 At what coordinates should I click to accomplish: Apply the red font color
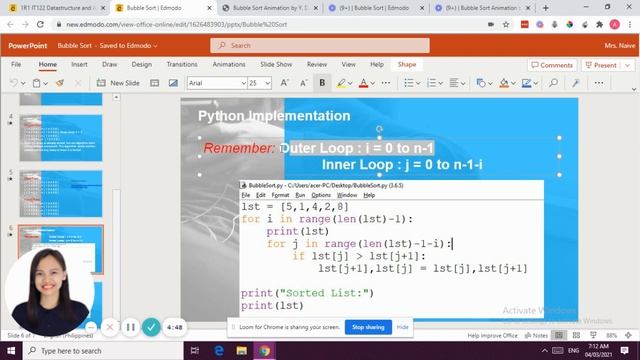coord(363,83)
